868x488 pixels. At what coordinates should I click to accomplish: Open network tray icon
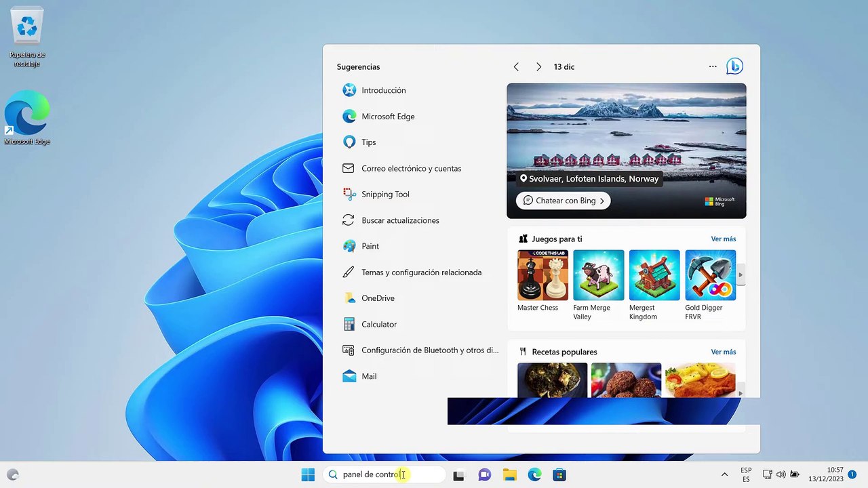[x=768, y=474]
